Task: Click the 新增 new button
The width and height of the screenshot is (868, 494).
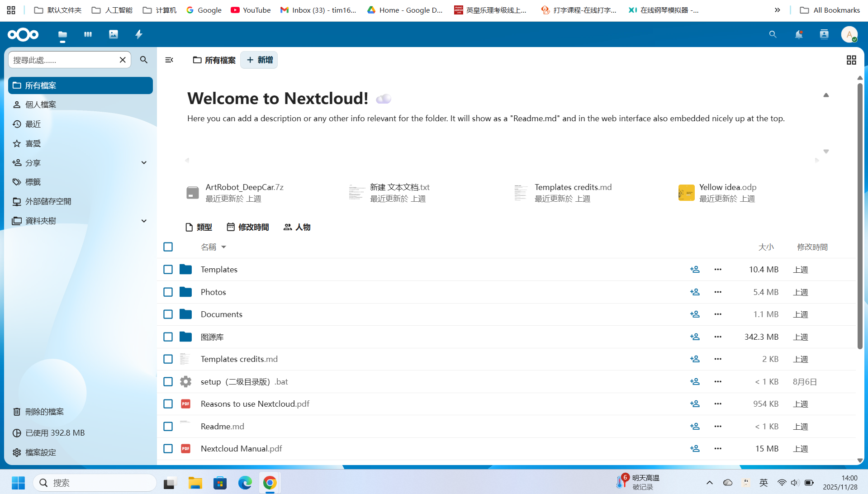Action: click(x=259, y=60)
